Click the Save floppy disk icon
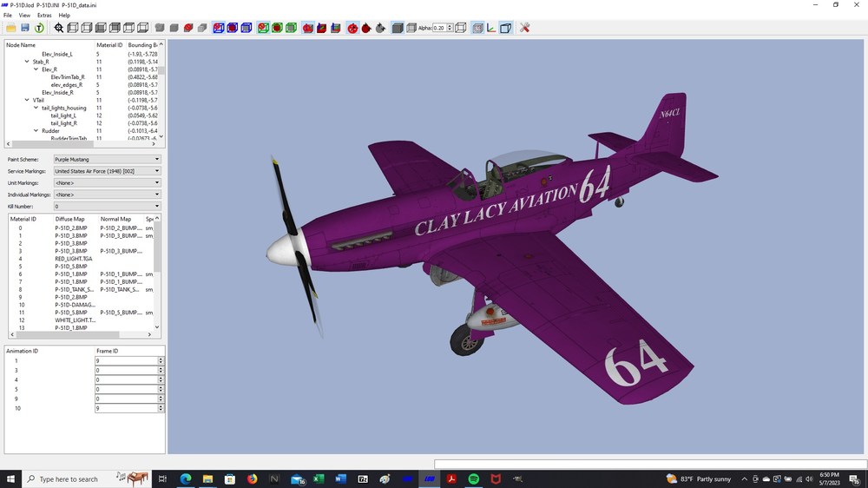 [x=25, y=28]
